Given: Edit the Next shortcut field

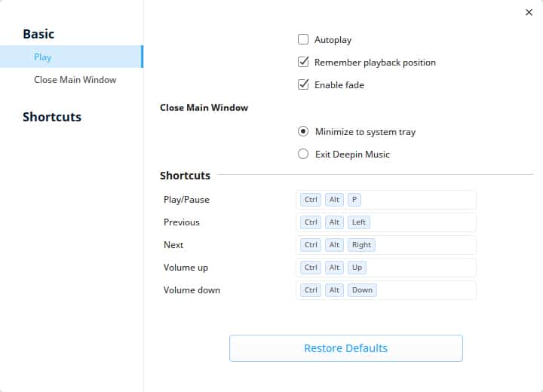Looking at the screenshot, I should (x=386, y=245).
